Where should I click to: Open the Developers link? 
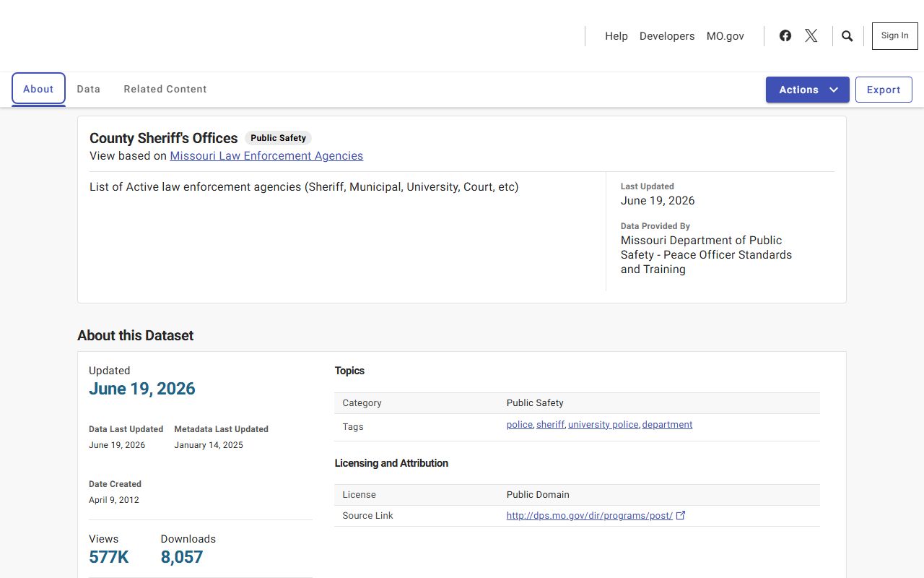(667, 36)
